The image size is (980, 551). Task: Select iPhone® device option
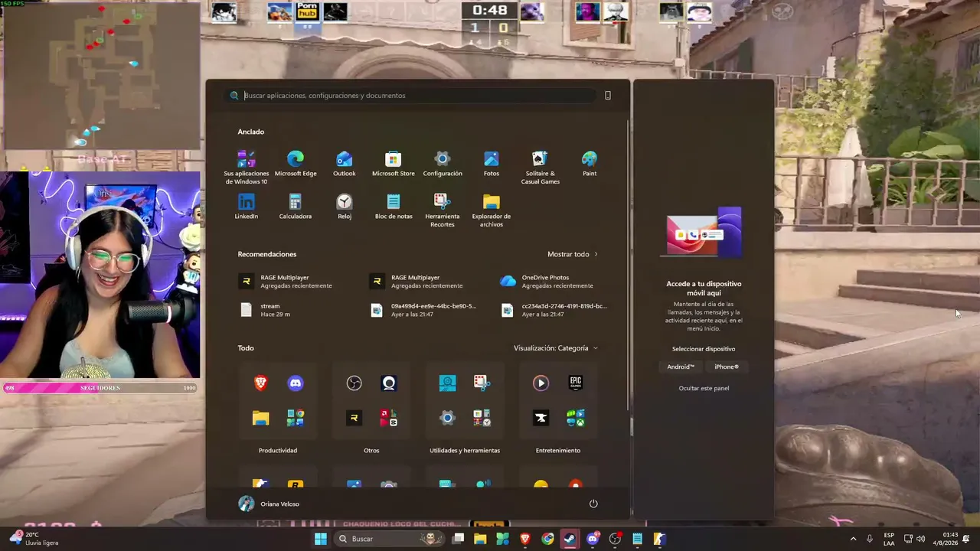click(x=727, y=367)
